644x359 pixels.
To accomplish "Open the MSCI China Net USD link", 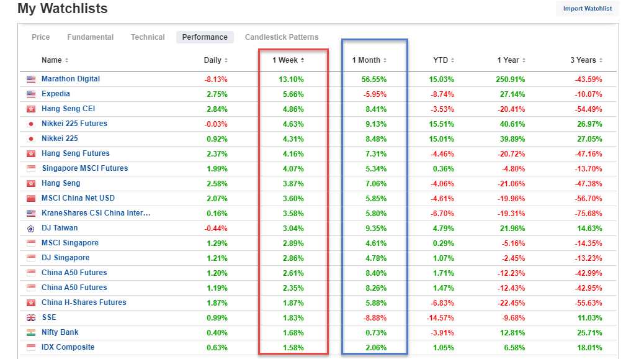I will click(x=78, y=198).
